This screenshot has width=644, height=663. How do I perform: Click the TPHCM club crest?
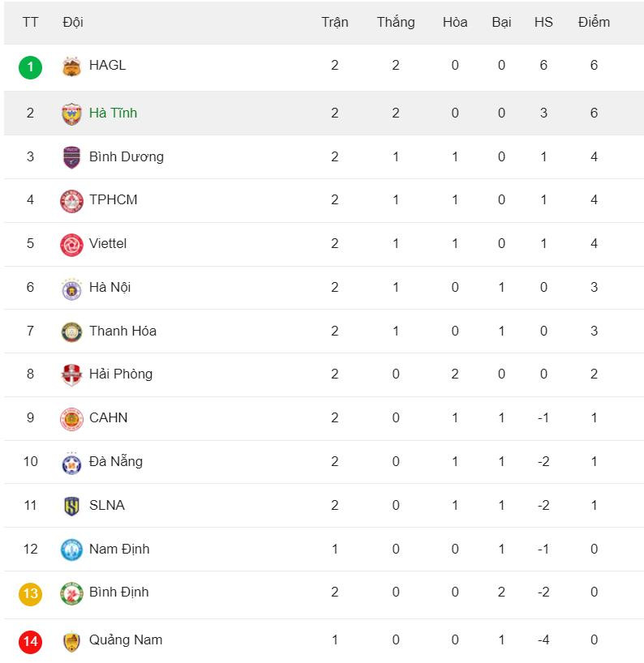(72, 201)
